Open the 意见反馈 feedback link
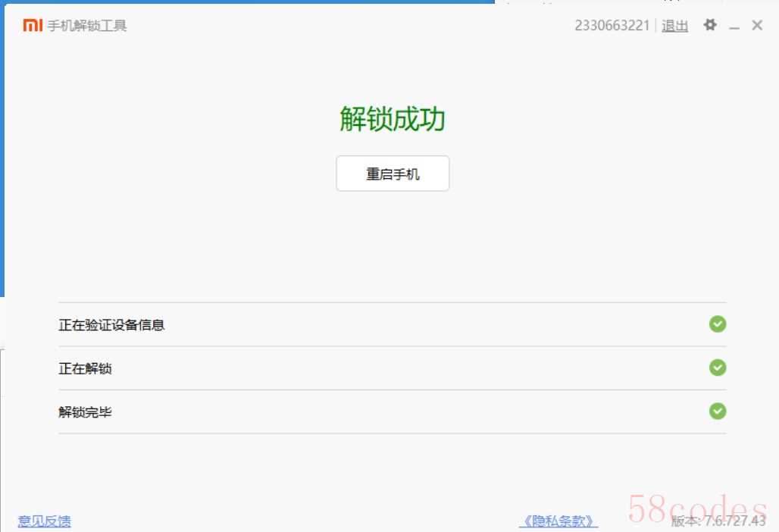779x532 pixels. pyautogui.click(x=44, y=521)
